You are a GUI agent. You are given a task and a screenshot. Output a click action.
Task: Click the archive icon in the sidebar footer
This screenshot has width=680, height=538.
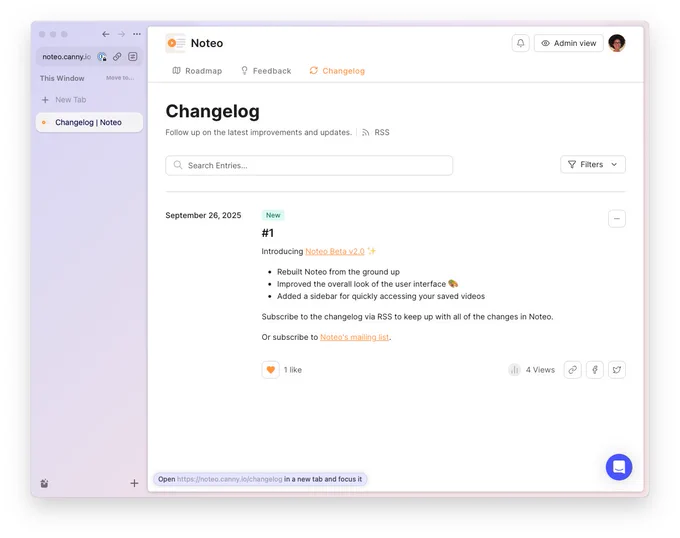[44, 483]
